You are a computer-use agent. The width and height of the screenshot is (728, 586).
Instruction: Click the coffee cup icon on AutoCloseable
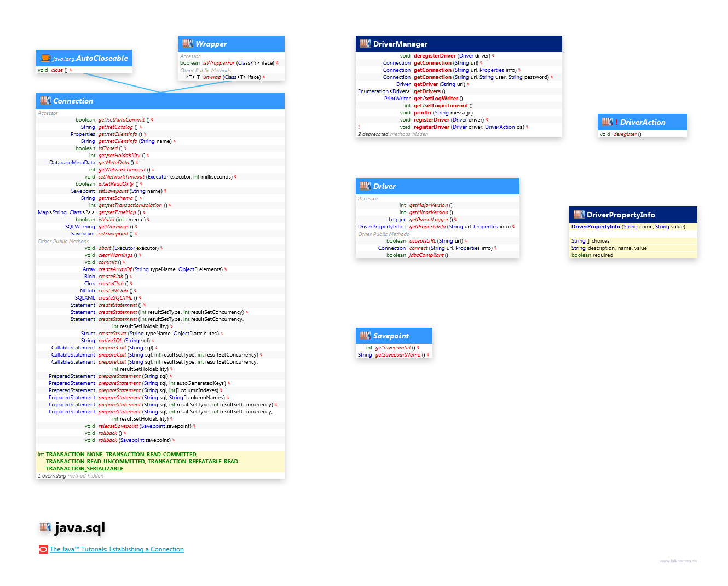(45, 58)
